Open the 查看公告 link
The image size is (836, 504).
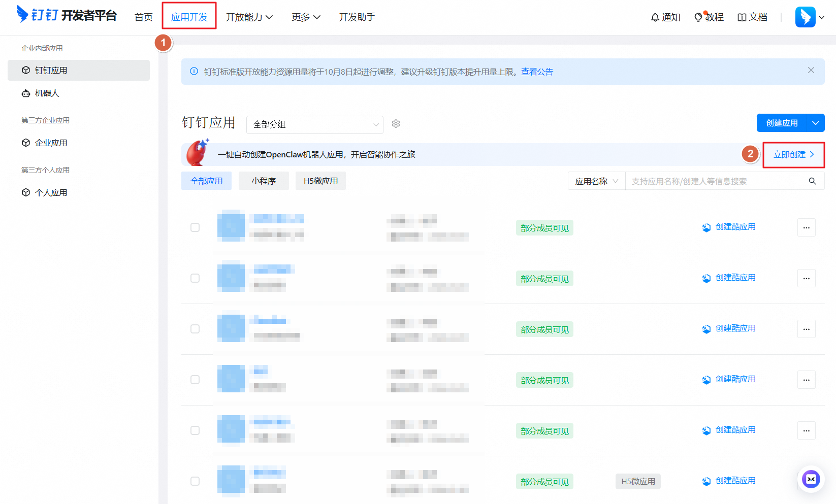(x=537, y=72)
